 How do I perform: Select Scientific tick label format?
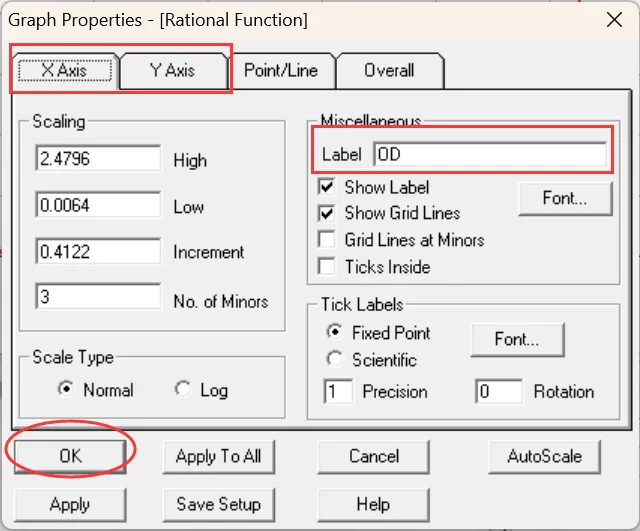click(335, 359)
